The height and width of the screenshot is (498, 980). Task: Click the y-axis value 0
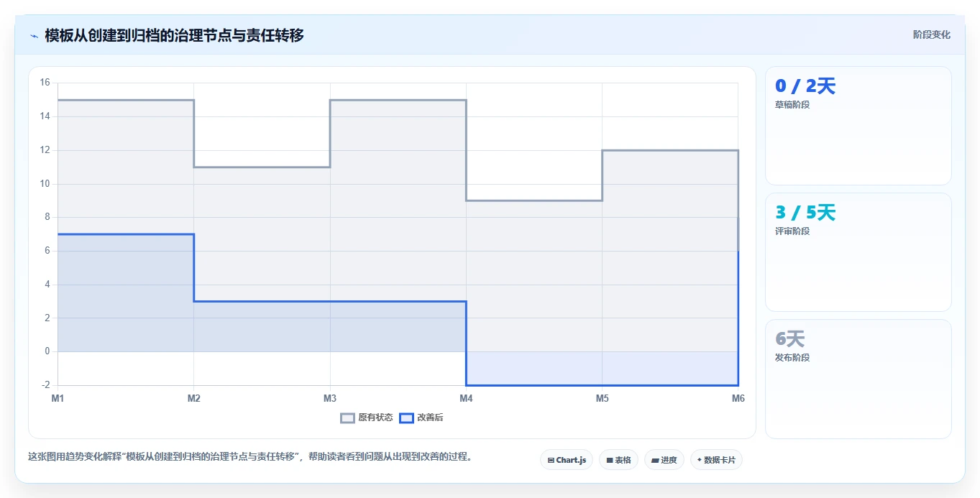pyautogui.click(x=47, y=351)
